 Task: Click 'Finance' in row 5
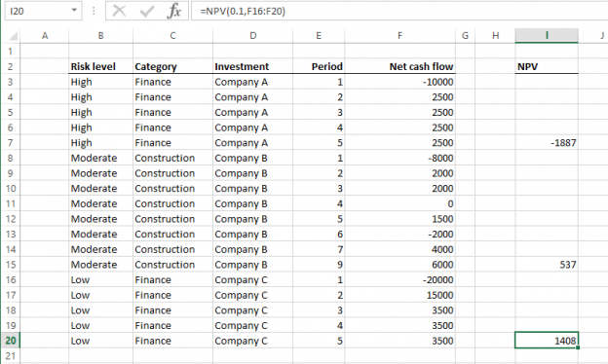click(153, 112)
